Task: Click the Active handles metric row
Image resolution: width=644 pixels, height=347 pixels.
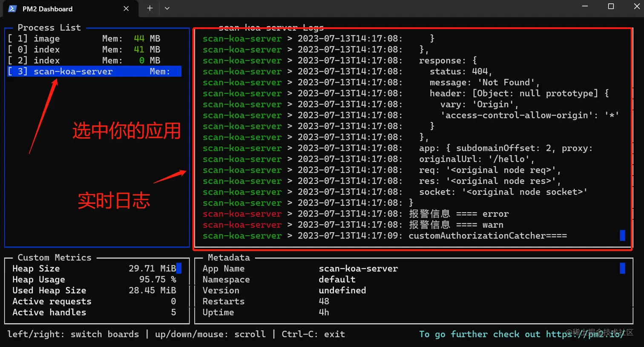Action: click(94, 312)
